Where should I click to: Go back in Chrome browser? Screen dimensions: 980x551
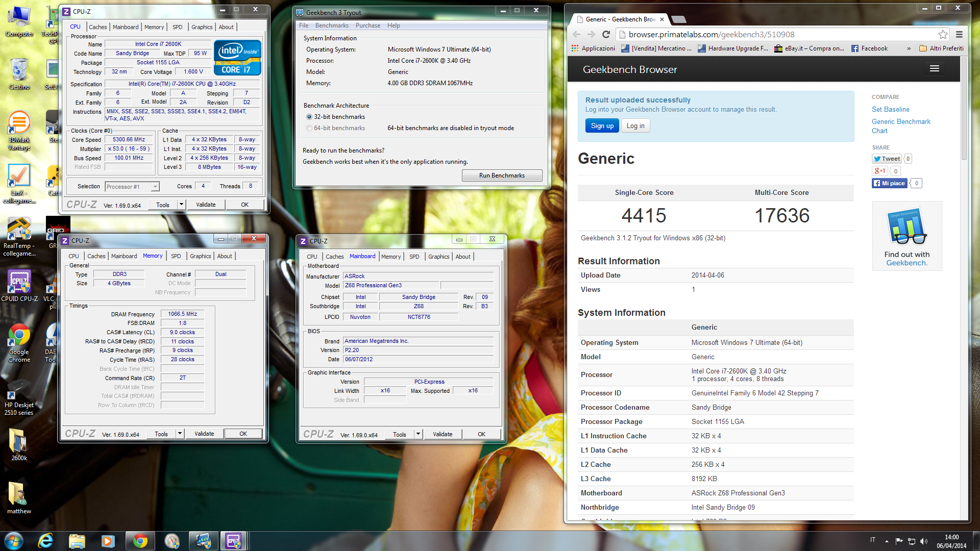tap(577, 34)
